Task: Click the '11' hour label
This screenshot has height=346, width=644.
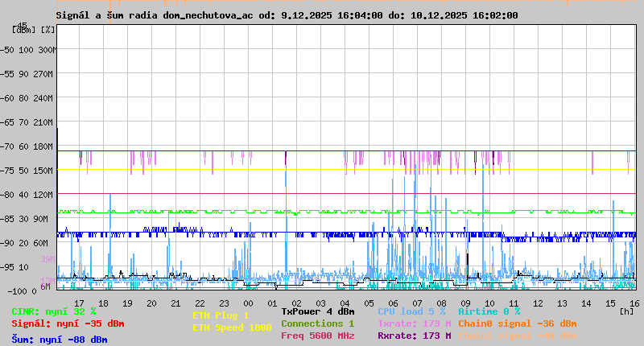Action: pos(514,303)
